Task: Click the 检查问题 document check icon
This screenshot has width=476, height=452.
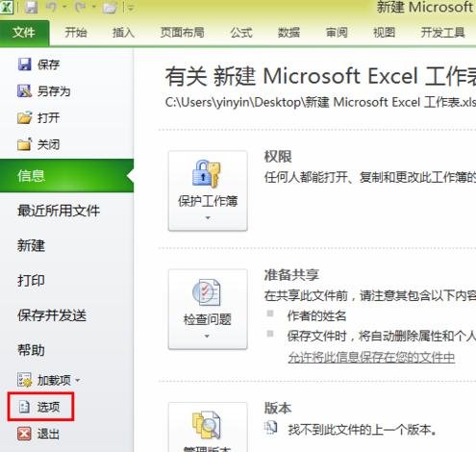Action: pos(206,292)
